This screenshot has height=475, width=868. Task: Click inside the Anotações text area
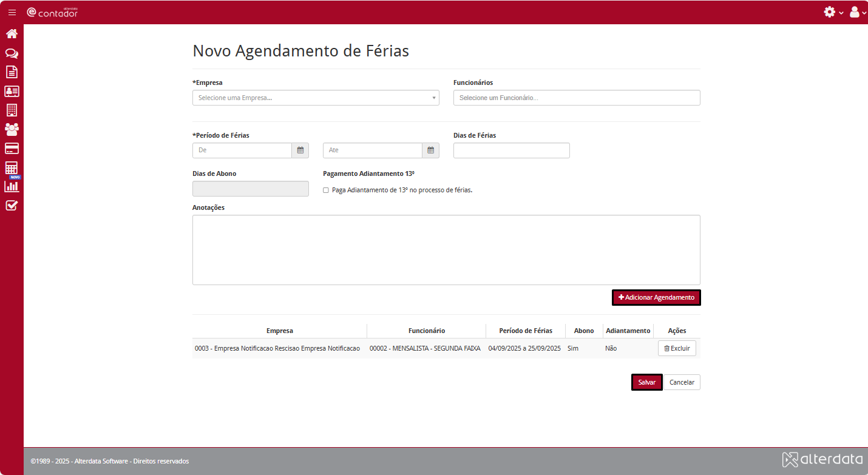point(446,250)
